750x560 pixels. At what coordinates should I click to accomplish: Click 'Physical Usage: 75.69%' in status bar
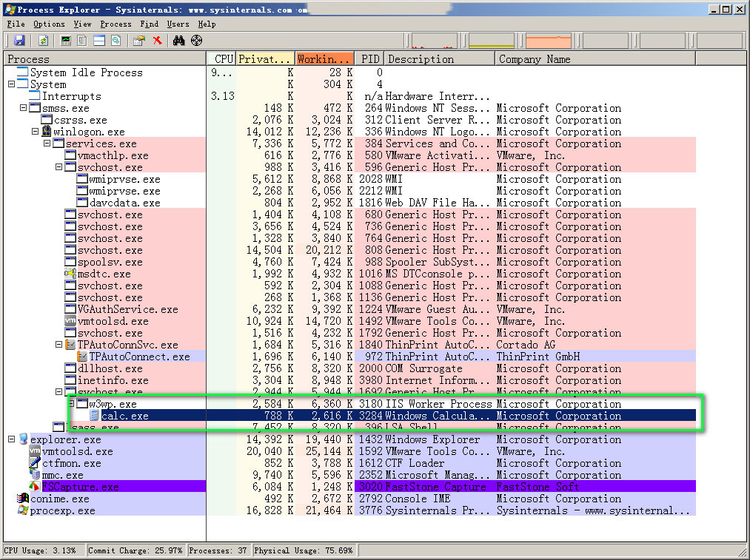tap(304, 550)
